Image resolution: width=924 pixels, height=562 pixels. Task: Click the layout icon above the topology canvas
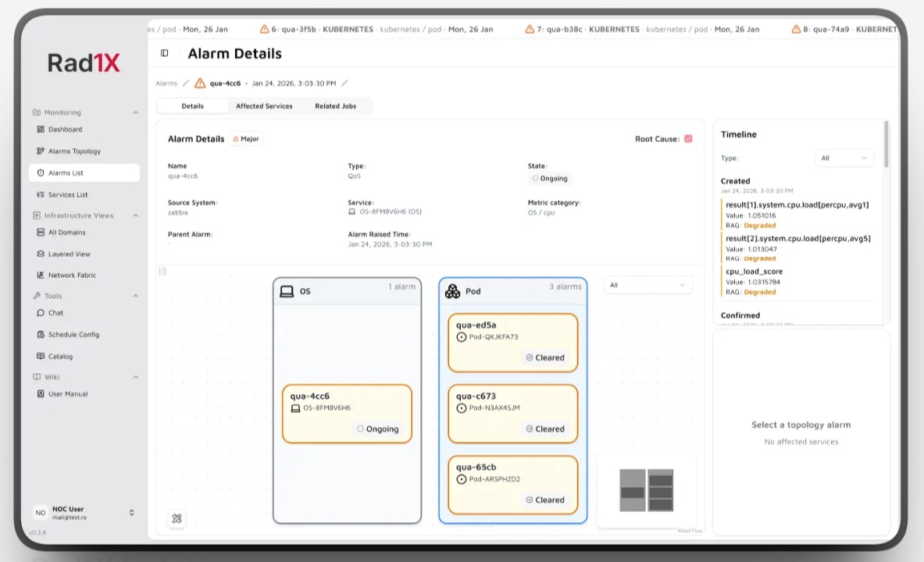point(162,272)
